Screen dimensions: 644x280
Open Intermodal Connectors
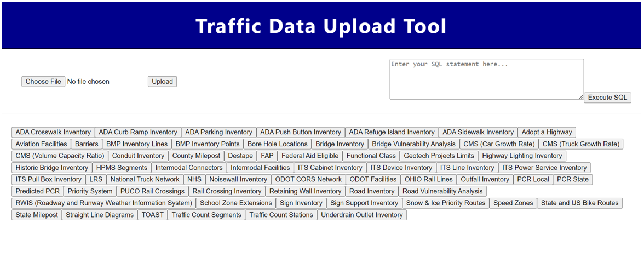coord(188,168)
